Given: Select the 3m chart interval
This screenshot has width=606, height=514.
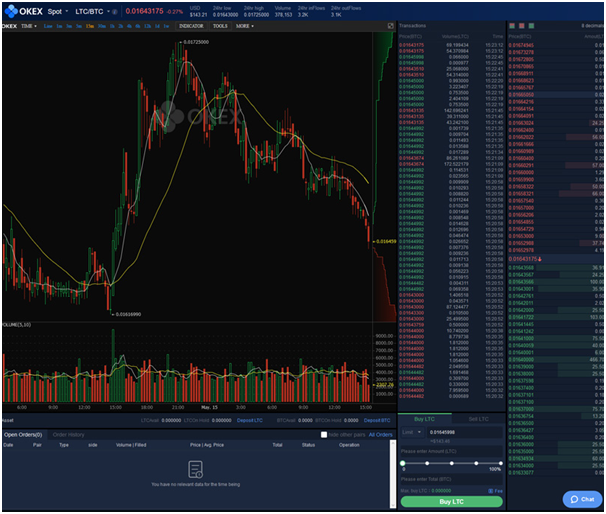Looking at the screenshot, I should pos(69,26).
